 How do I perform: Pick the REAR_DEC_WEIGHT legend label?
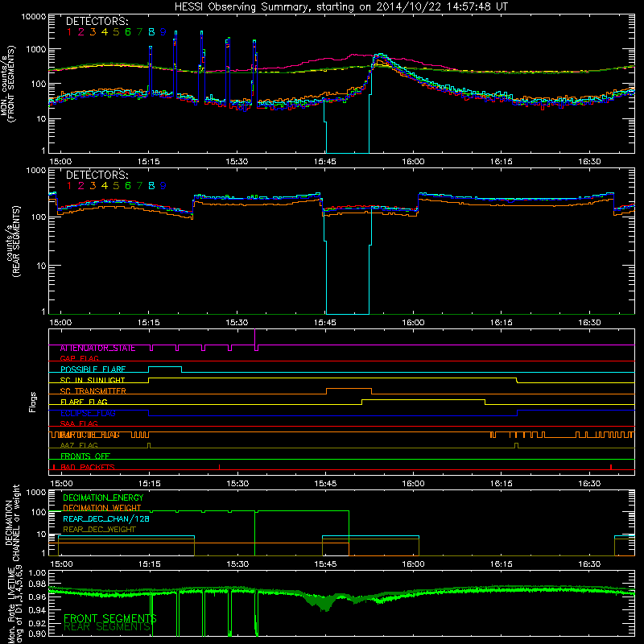tap(99, 530)
